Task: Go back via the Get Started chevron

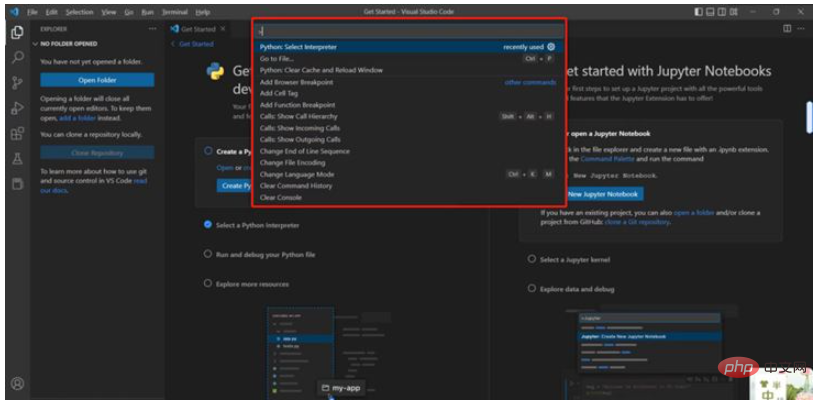Action: [173, 44]
